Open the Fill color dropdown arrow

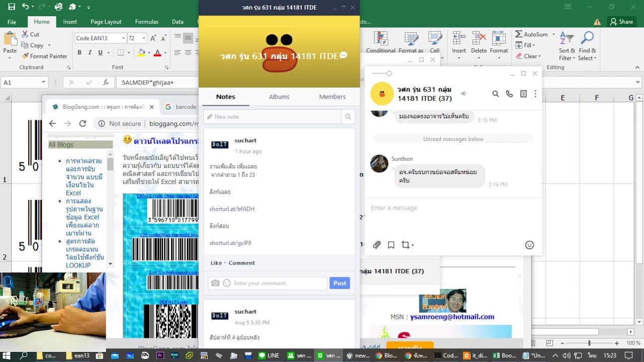click(x=149, y=52)
